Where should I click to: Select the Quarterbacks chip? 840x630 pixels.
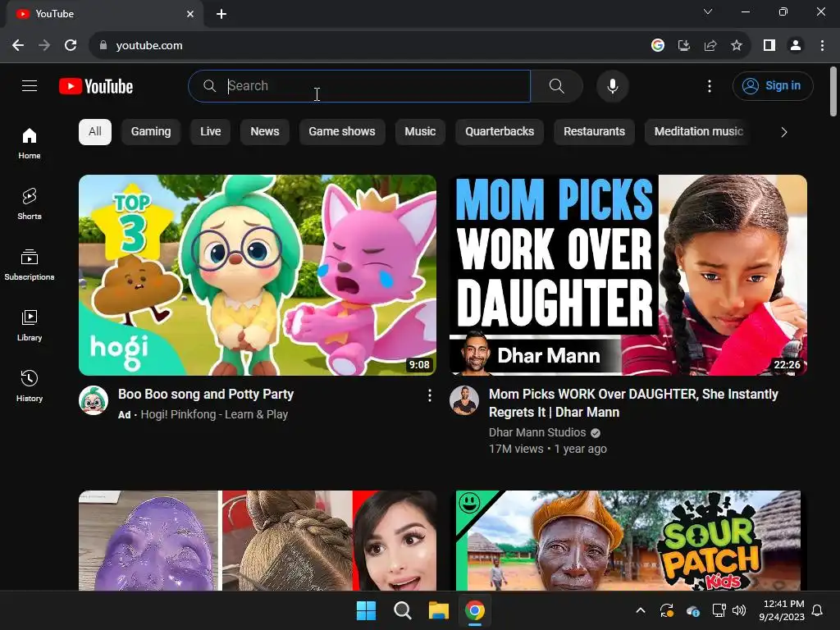point(500,132)
